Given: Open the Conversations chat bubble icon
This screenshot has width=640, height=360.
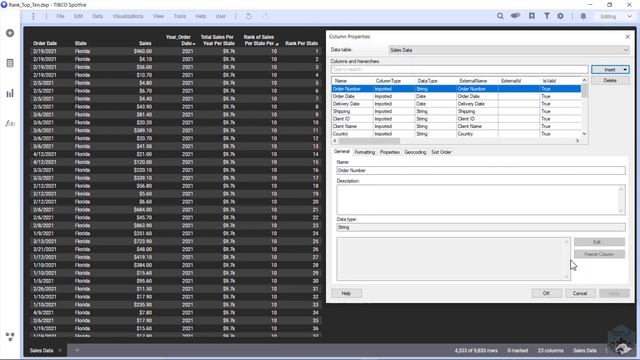Looking at the screenshot, I should (516, 16).
